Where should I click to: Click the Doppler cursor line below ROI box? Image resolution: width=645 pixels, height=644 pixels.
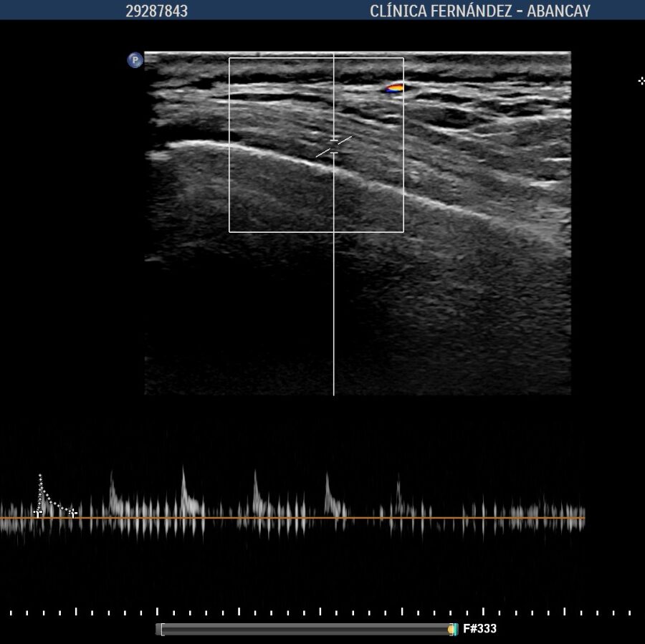334,315
